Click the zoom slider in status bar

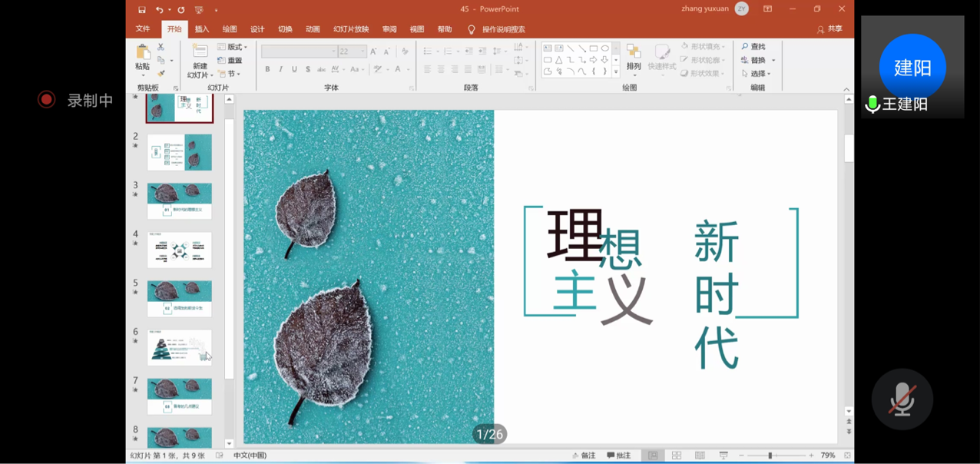pyautogui.click(x=770, y=456)
